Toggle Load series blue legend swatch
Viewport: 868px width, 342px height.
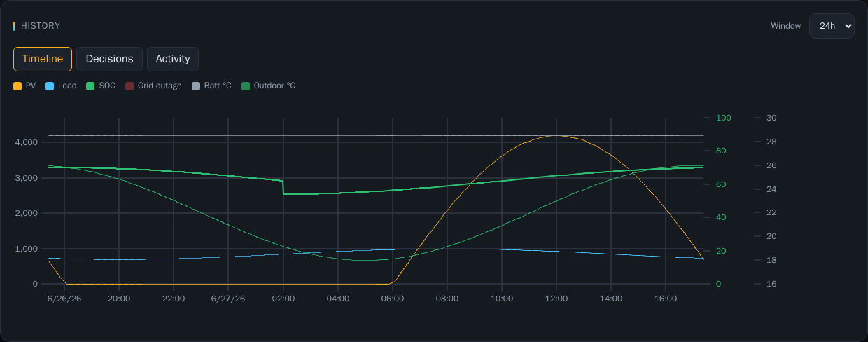[x=50, y=86]
